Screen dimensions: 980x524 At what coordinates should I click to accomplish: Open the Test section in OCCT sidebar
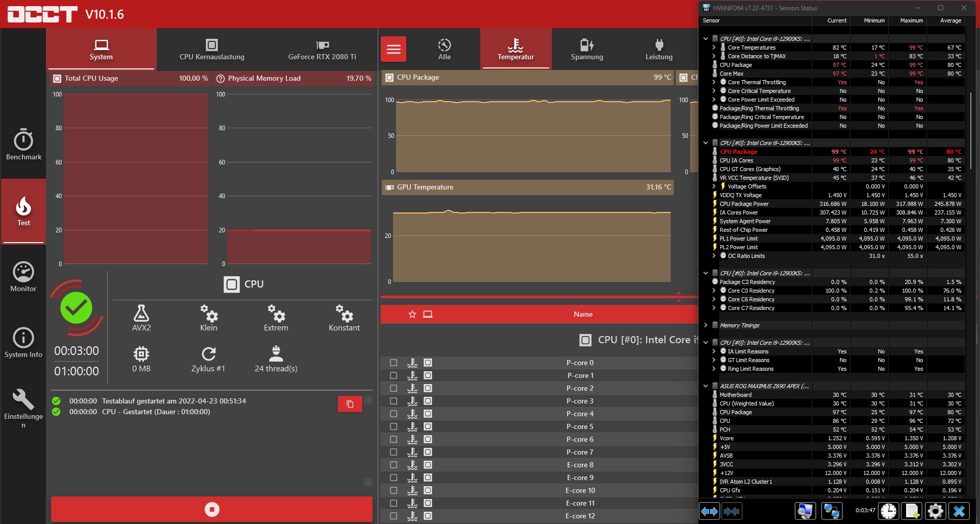click(23, 211)
